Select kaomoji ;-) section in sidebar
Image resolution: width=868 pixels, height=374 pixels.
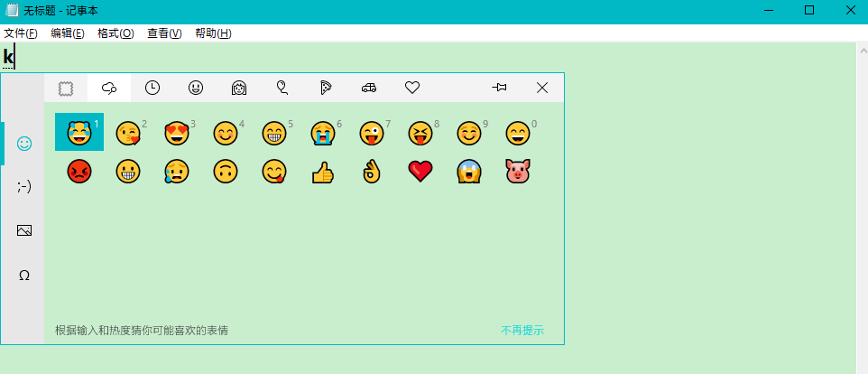point(24,186)
